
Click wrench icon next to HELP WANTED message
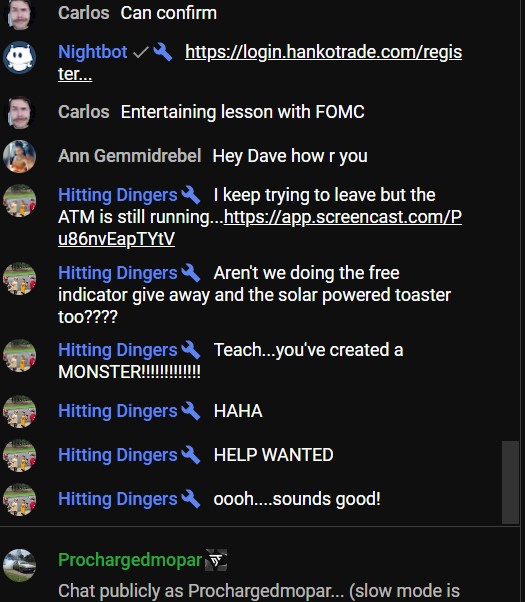[190, 455]
